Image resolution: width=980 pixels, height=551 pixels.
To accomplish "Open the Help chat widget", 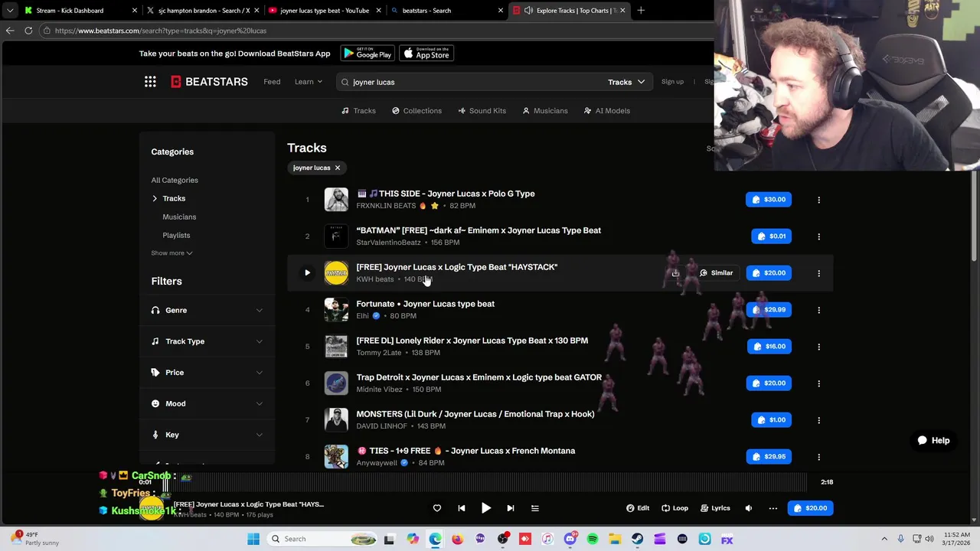I will pos(934,441).
